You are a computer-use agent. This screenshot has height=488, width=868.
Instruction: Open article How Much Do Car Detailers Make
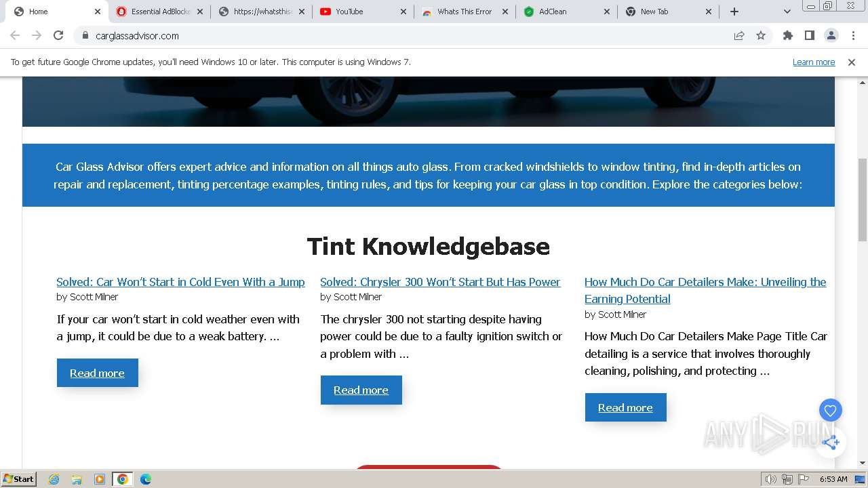click(705, 290)
